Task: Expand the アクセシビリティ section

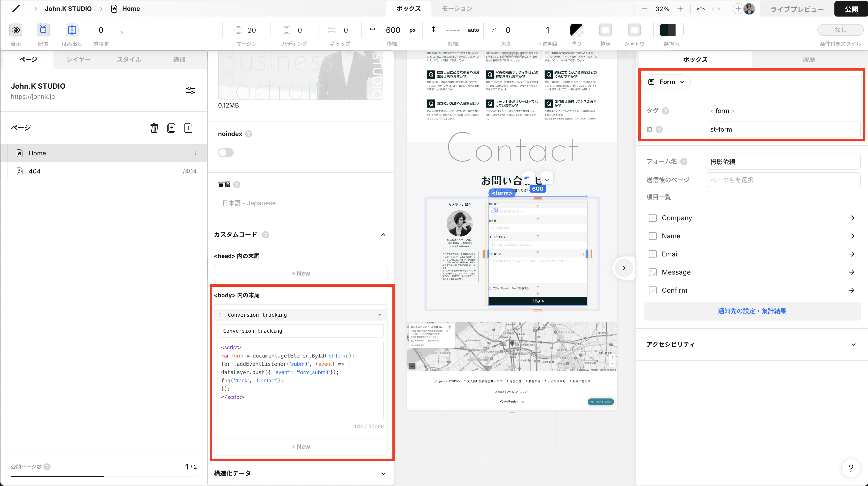Action: tap(751, 344)
